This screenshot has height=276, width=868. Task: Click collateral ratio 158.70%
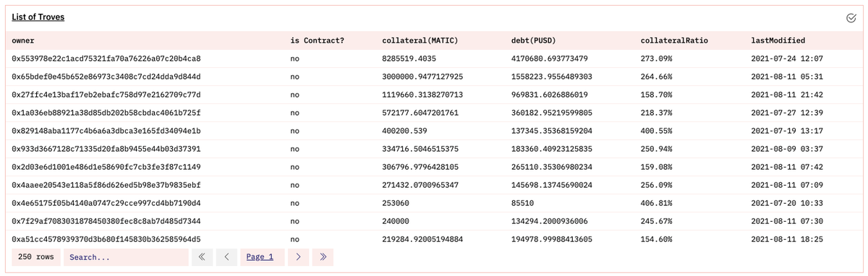click(657, 95)
